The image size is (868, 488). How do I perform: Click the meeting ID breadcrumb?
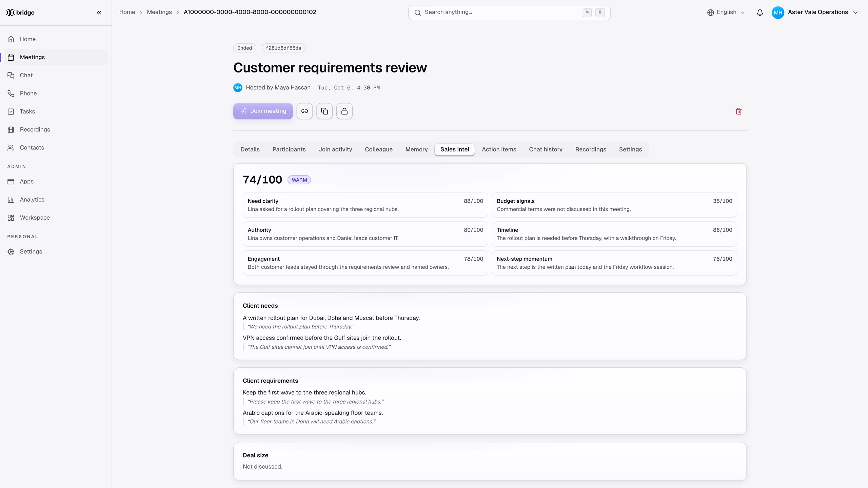point(250,12)
